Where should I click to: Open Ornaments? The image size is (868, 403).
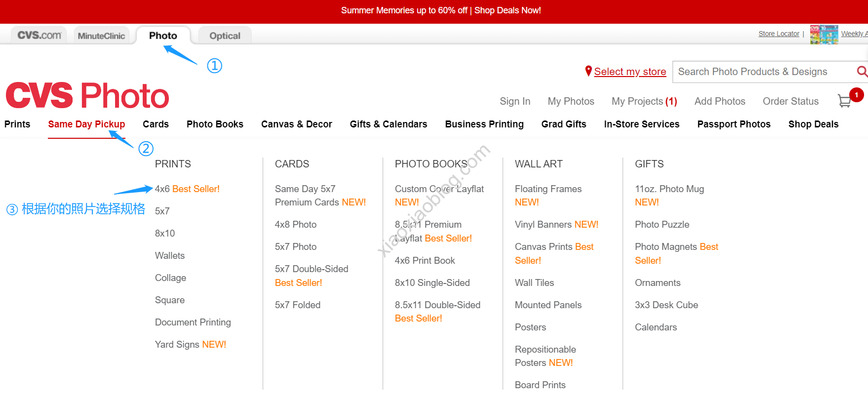click(658, 282)
